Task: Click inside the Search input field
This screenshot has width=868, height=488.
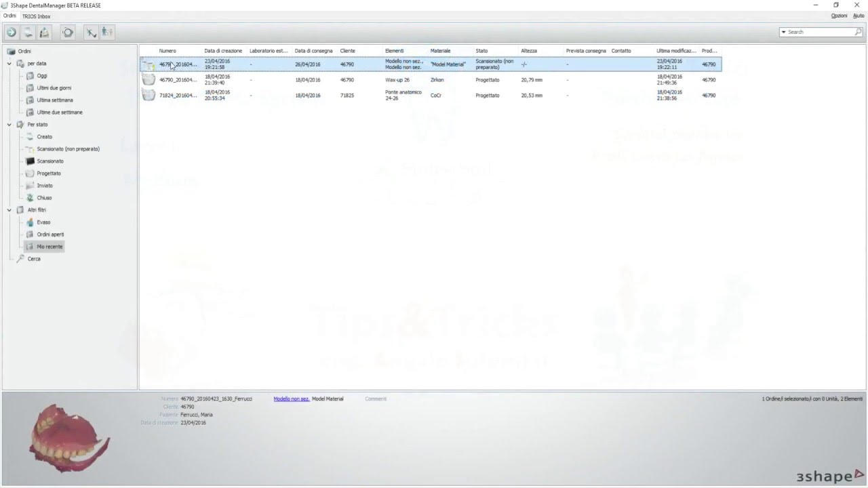Action: click(x=819, y=32)
